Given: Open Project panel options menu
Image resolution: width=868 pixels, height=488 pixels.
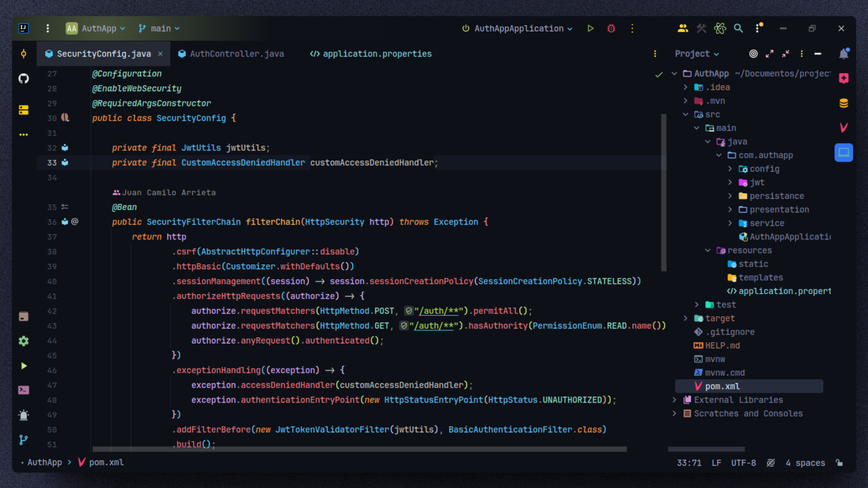Looking at the screenshot, I should [802, 54].
